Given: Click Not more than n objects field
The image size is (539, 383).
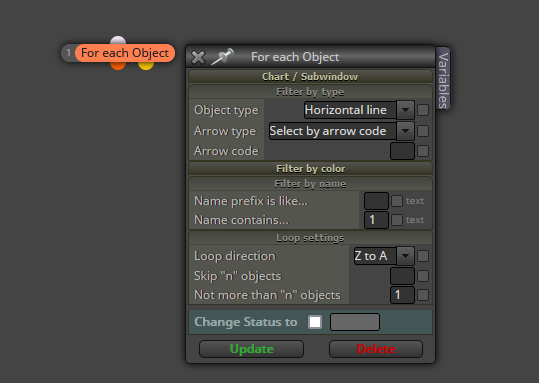Looking at the screenshot, I should pyautogui.click(x=402, y=295).
